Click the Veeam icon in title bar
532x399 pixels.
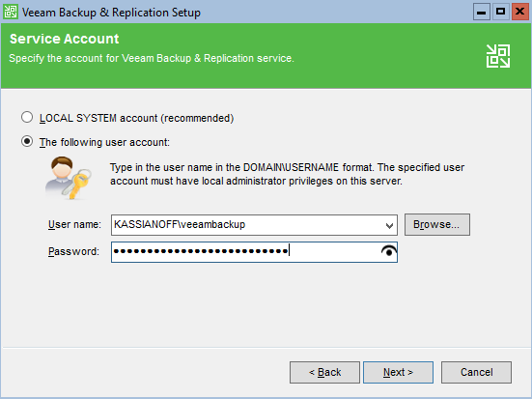click(11, 12)
